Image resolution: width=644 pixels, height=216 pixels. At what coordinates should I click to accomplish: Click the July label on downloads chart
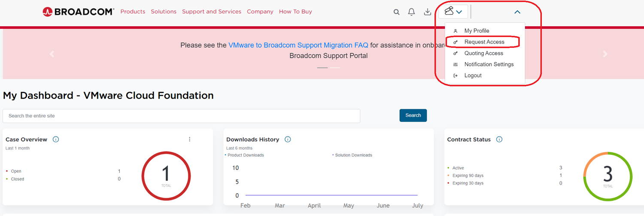418,206
